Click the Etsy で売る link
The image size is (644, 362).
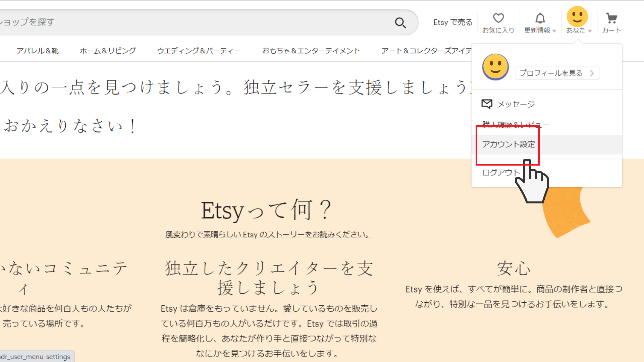453,22
